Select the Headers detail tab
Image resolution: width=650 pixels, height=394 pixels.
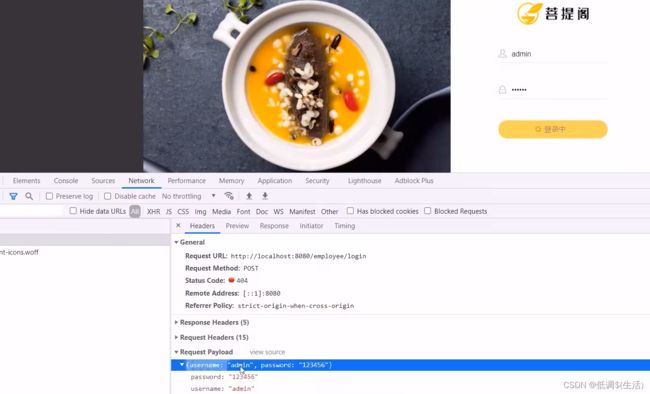click(202, 226)
